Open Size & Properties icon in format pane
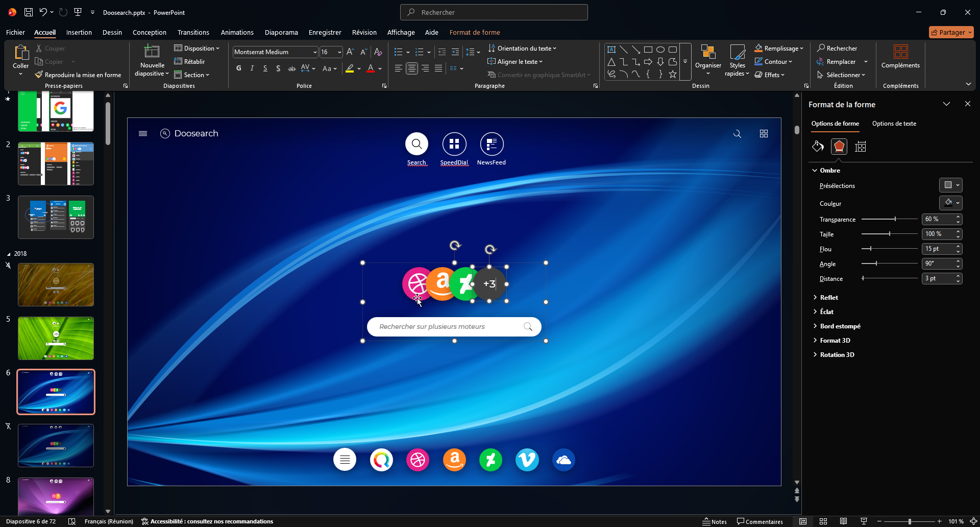 [x=861, y=147]
